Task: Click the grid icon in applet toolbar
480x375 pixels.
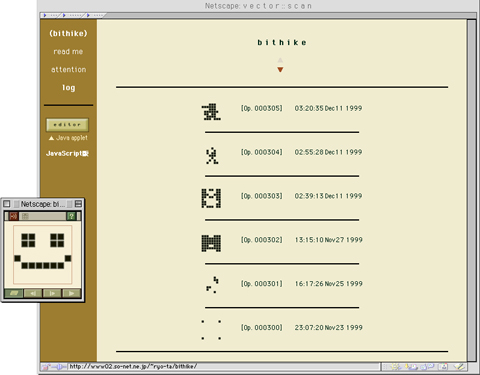Action: pos(25,216)
